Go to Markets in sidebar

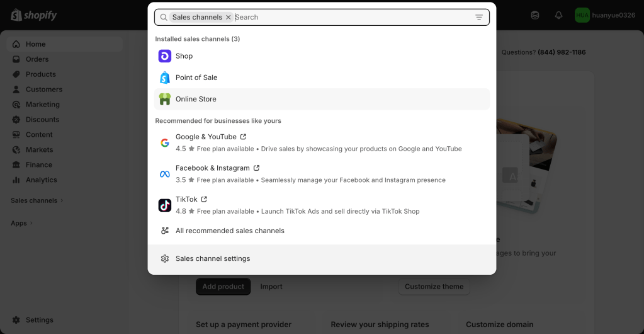pos(64,150)
